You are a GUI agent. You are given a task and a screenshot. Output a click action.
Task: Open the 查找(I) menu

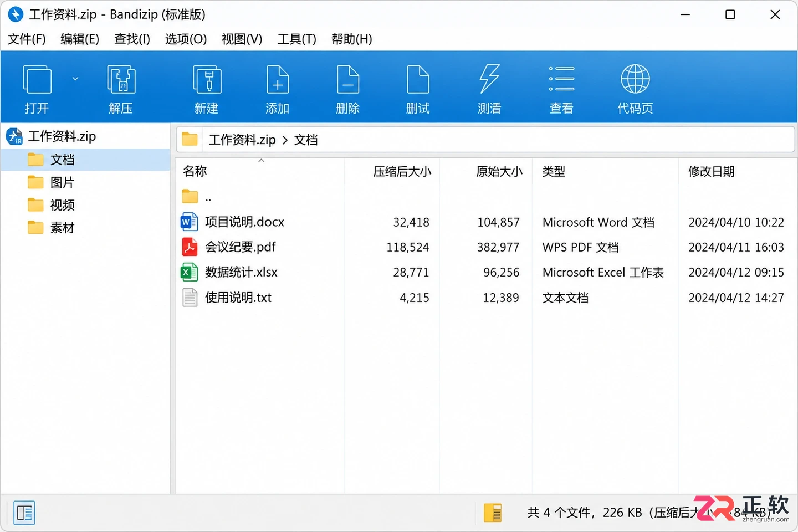(x=132, y=39)
